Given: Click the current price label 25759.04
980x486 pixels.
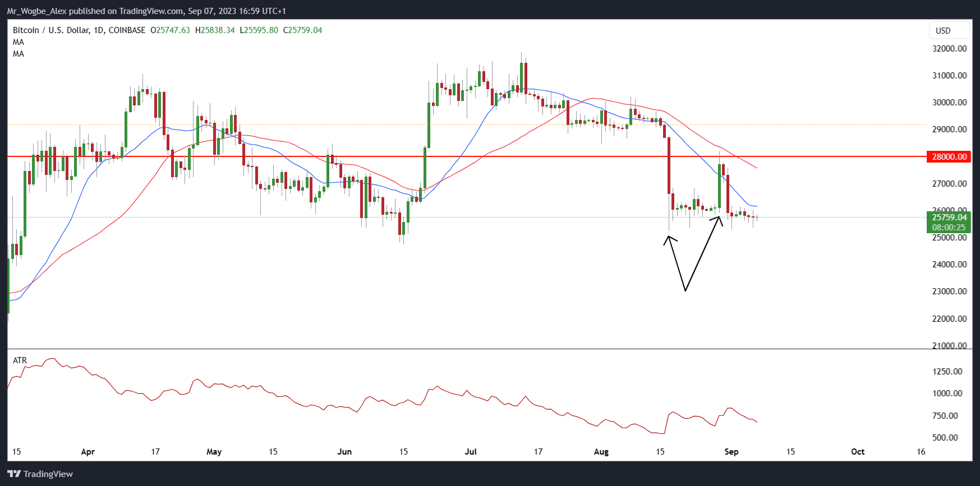Looking at the screenshot, I should (949, 217).
